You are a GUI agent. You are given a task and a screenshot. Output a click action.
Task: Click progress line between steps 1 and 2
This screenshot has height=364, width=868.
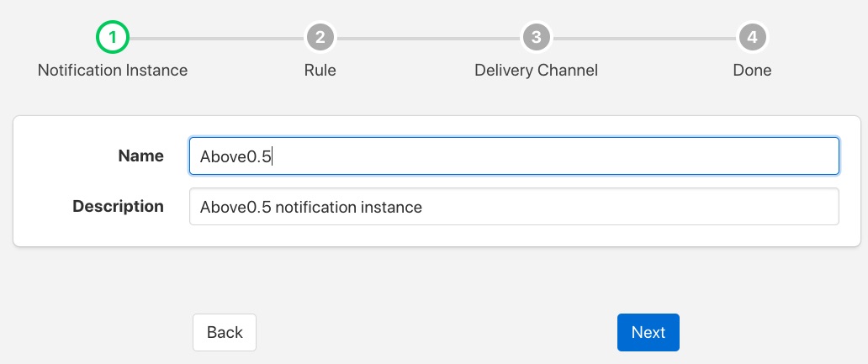[215, 38]
